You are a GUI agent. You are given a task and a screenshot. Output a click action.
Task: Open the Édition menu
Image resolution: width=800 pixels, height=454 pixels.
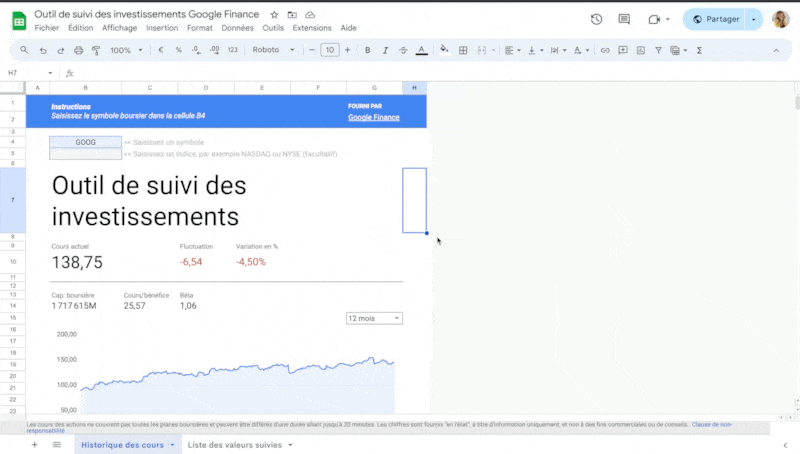[x=81, y=28]
